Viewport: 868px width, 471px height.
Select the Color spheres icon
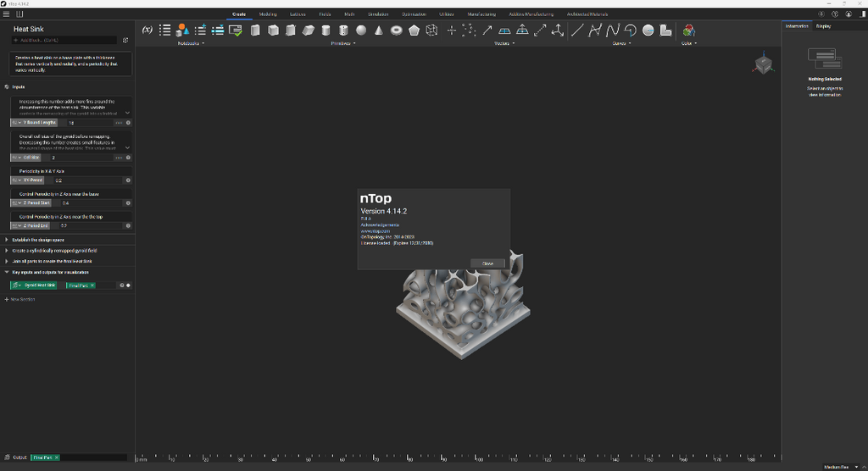pos(688,30)
